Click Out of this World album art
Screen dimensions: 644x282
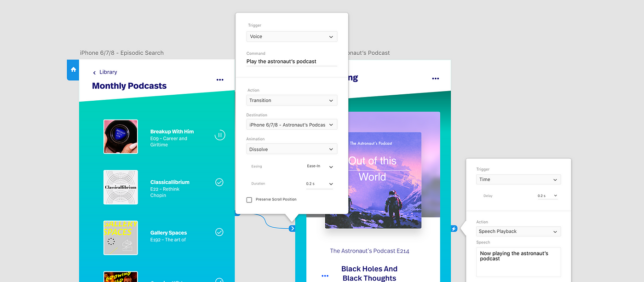tap(373, 180)
